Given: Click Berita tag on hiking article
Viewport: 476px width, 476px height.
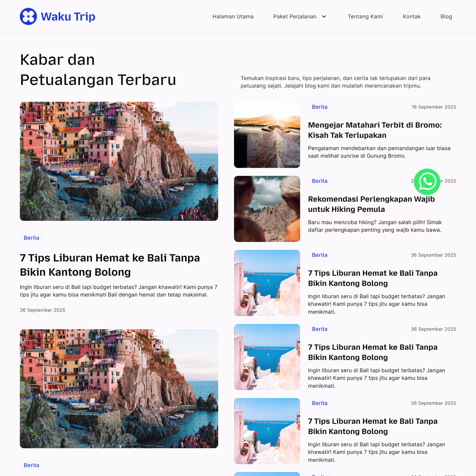Looking at the screenshot, I should [320, 181].
